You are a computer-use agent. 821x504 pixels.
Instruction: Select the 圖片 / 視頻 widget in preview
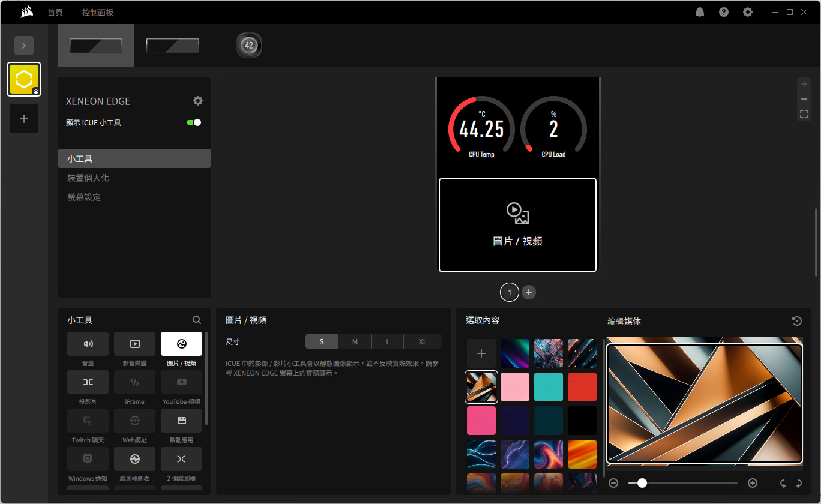click(x=517, y=225)
